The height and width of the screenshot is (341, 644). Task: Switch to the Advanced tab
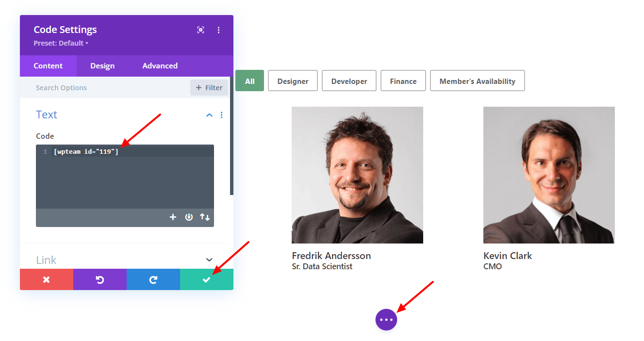click(x=160, y=66)
